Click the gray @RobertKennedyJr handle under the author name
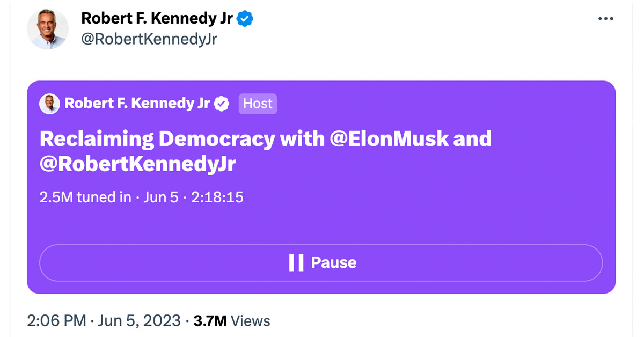Screen dimensions: 644x337 [x=149, y=39]
